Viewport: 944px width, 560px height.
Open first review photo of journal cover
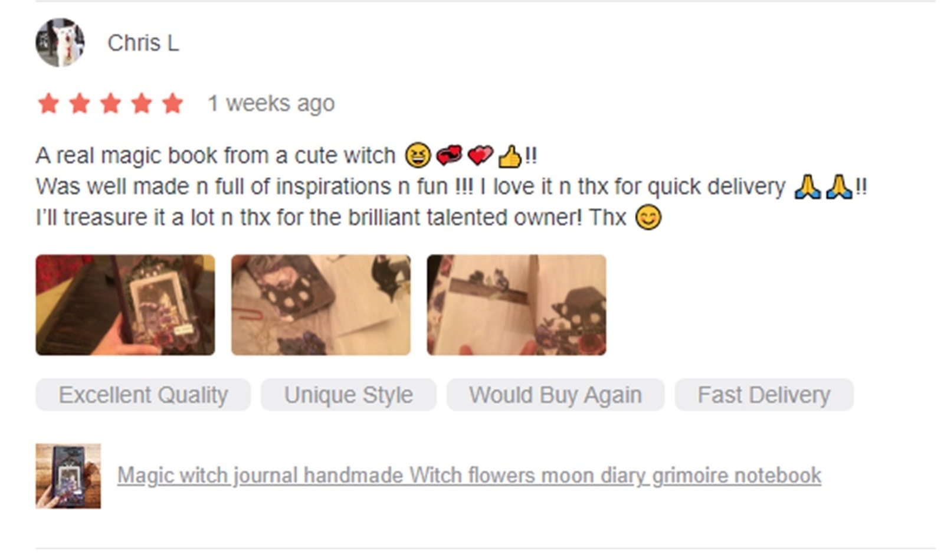(125, 305)
